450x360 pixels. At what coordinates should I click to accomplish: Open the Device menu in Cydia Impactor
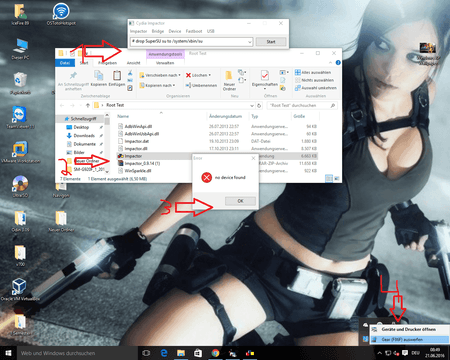point(175,31)
